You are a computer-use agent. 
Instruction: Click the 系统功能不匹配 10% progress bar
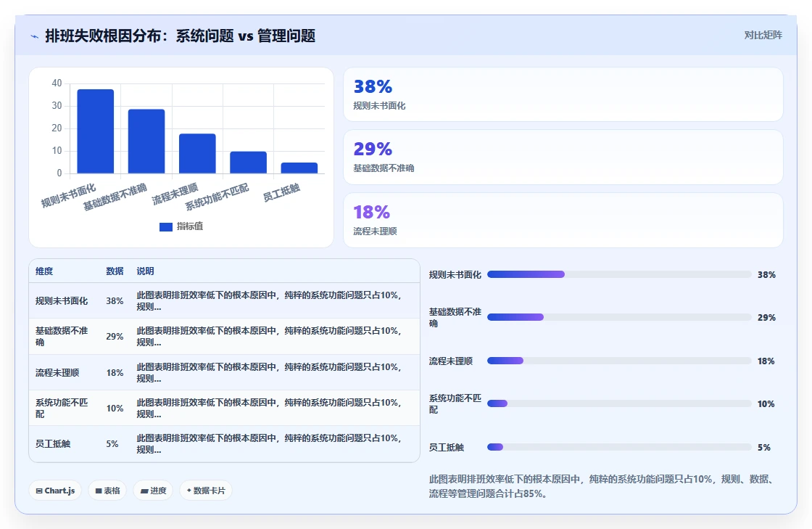[x=619, y=403]
